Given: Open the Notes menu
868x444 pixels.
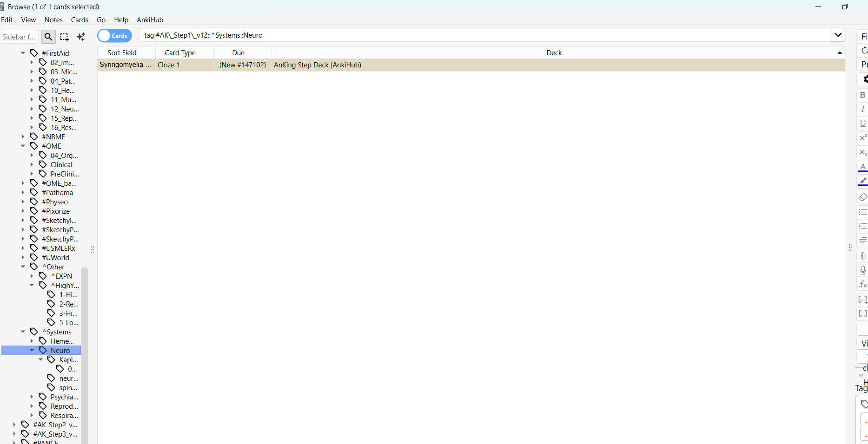Looking at the screenshot, I should pyautogui.click(x=53, y=20).
